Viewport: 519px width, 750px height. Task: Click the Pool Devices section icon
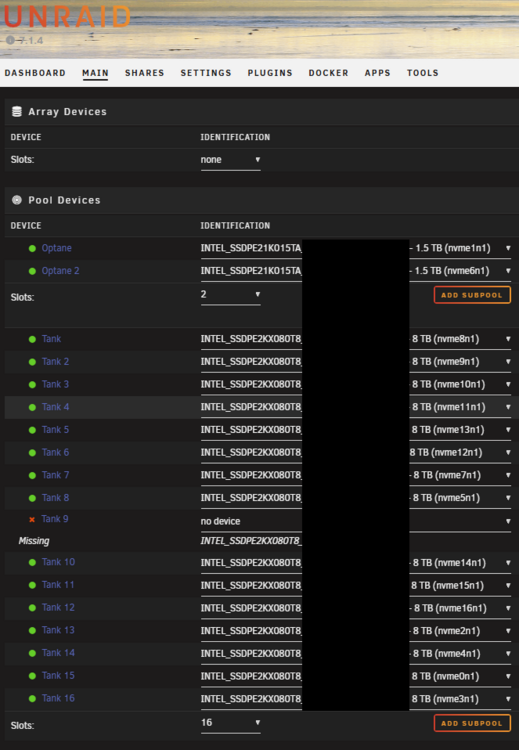(x=17, y=200)
